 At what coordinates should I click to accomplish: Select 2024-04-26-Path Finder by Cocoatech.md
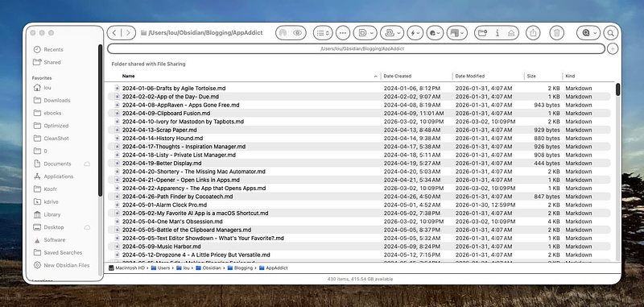click(x=358, y=197)
